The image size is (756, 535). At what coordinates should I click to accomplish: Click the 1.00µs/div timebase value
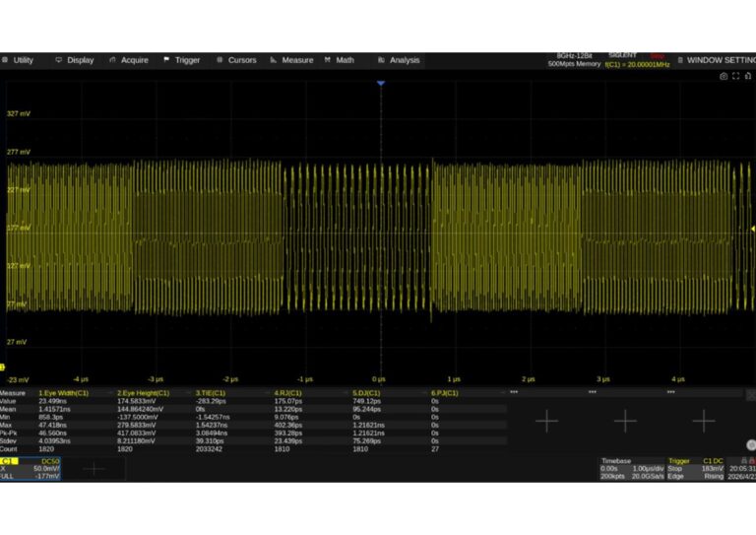[x=649, y=469]
